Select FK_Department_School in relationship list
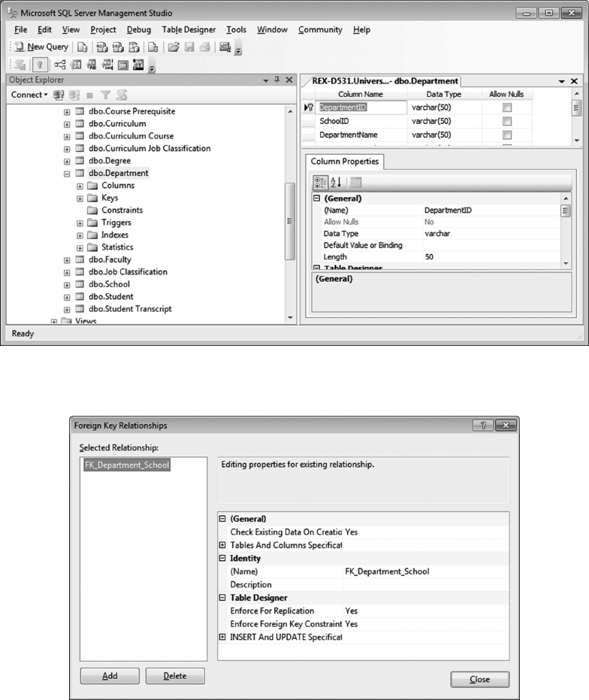 click(x=127, y=465)
